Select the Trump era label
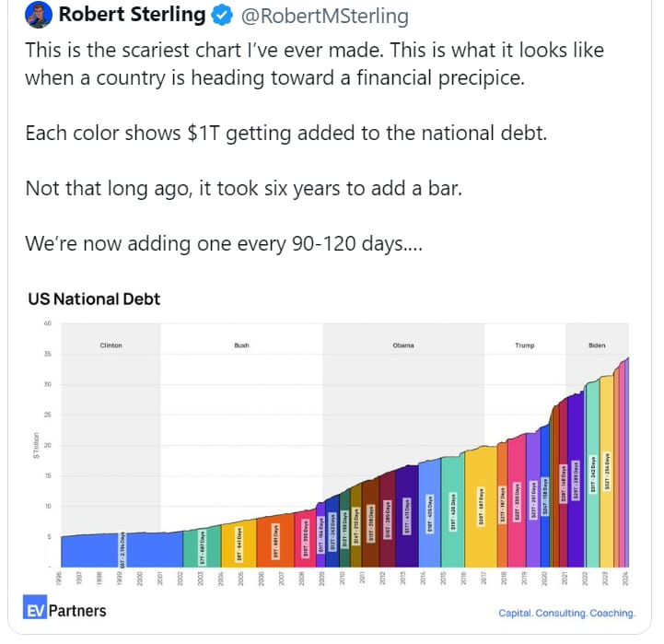This screenshot has height=644, width=664. point(525,345)
